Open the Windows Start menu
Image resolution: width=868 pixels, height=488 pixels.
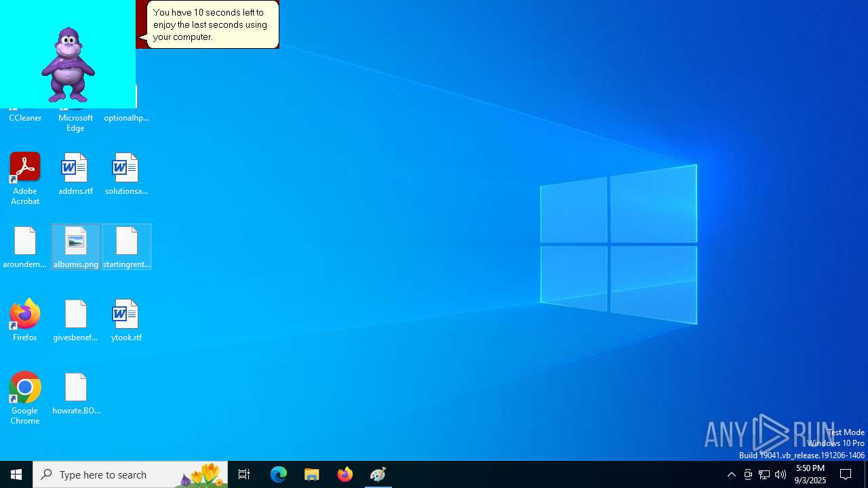click(x=16, y=474)
